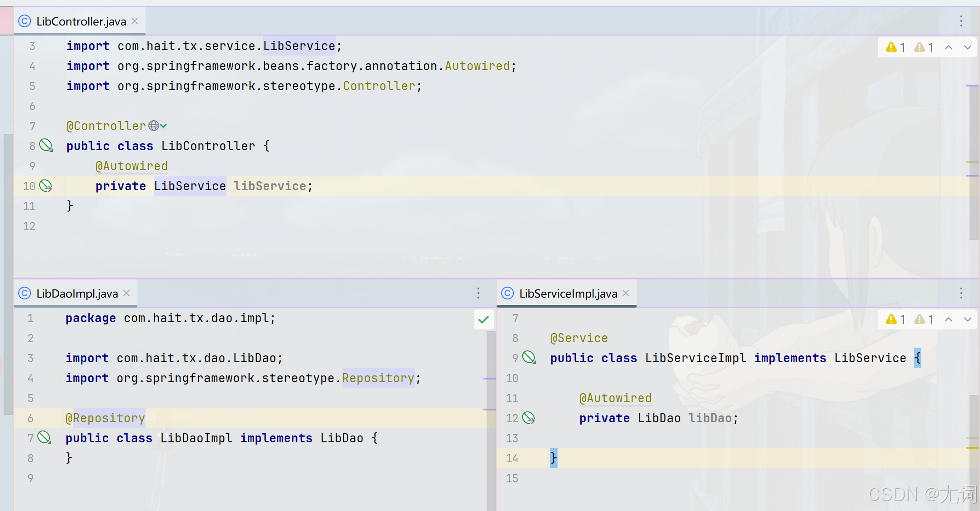
Task: Switch to the LibServiceImpl.java tab
Action: pyautogui.click(x=568, y=293)
